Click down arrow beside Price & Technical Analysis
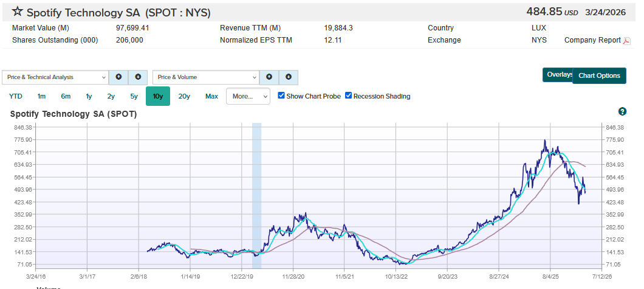This screenshot has height=289, width=644. click(138, 77)
